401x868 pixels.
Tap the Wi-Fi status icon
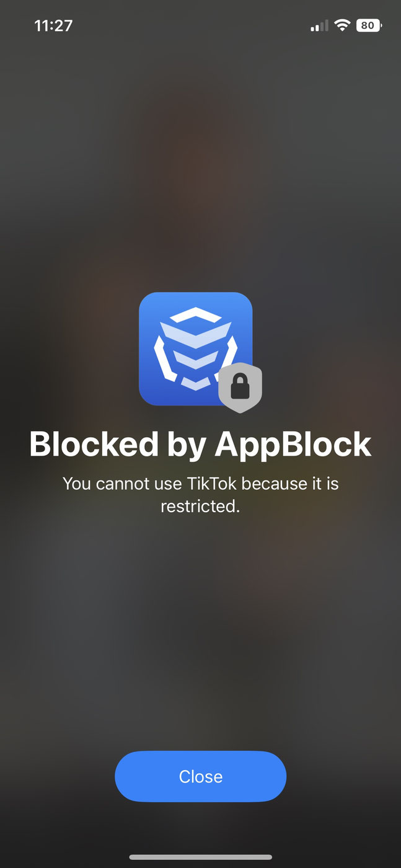point(342,25)
